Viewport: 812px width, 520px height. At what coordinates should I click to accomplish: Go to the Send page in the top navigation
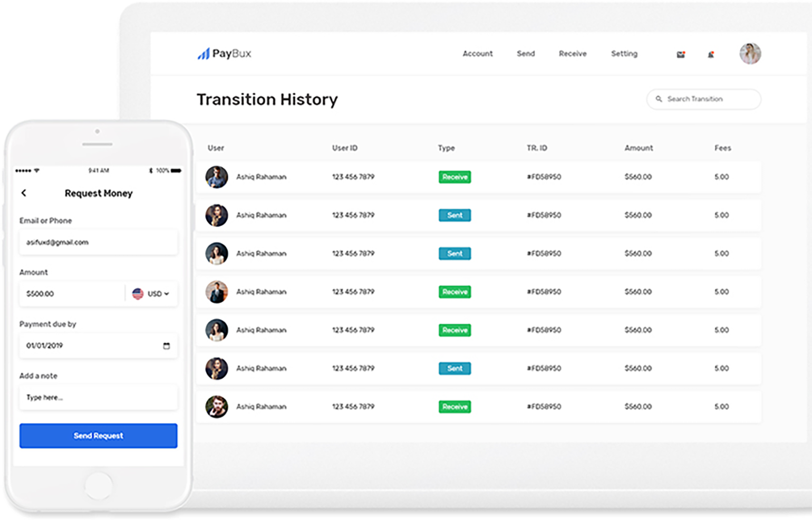(x=526, y=54)
